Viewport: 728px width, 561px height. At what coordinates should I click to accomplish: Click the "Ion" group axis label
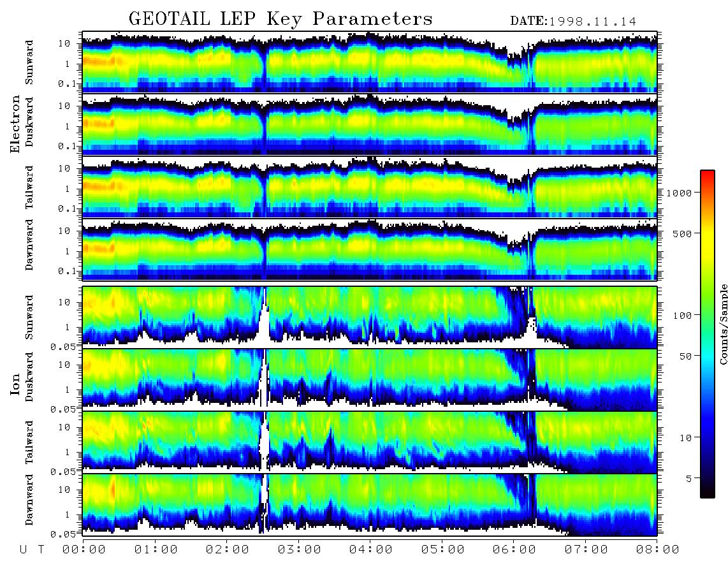pyautogui.click(x=15, y=384)
